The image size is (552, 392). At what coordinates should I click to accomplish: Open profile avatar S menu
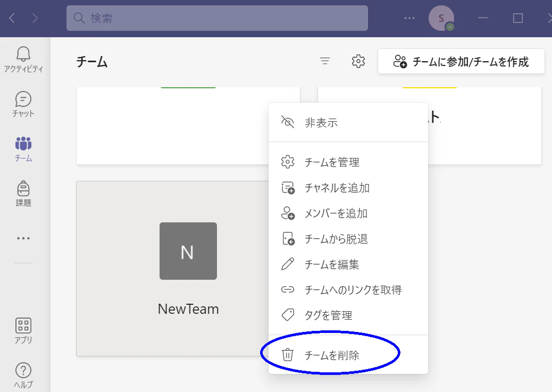tap(441, 18)
